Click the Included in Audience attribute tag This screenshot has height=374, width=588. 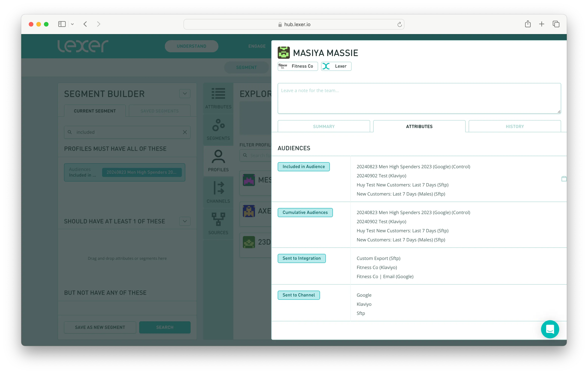point(303,167)
